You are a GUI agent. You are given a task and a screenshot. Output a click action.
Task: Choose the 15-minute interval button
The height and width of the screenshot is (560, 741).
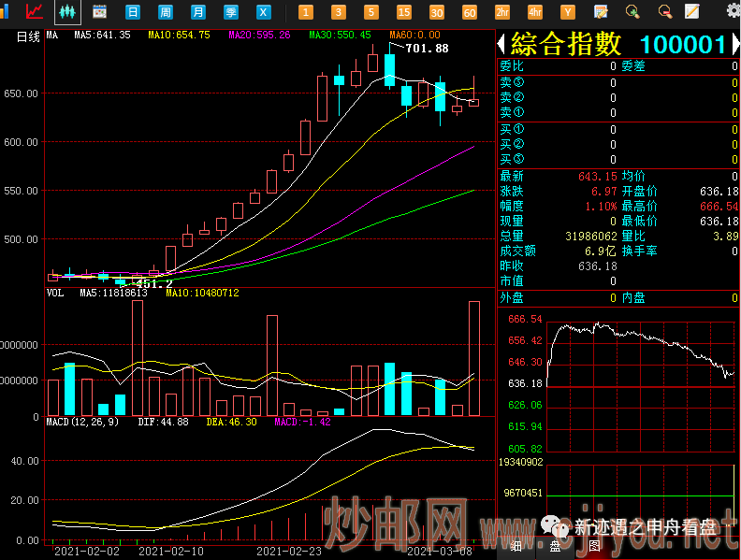coord(404,12)
